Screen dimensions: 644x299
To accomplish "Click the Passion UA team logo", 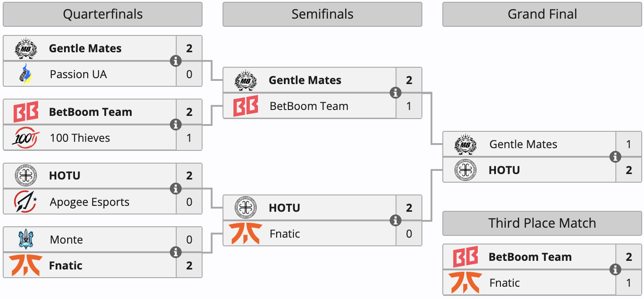I will pyautogui.click(x=25, y=74).
